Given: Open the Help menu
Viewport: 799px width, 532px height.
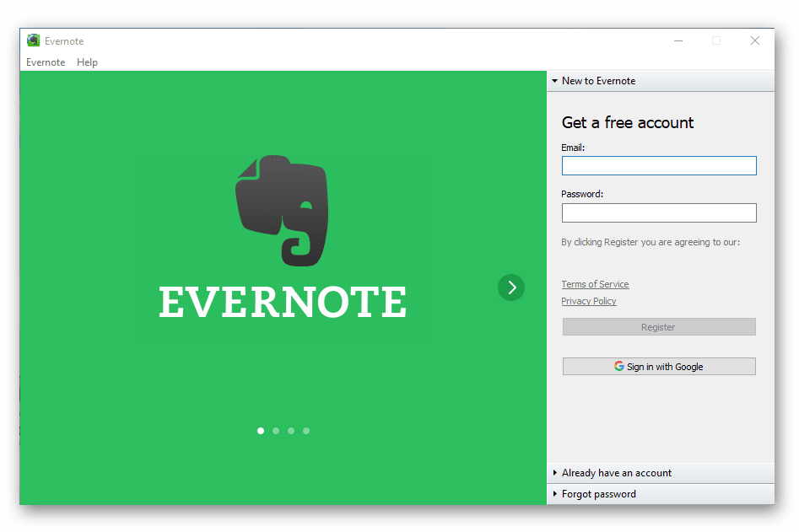Looking at the screenshot, I should click(87, 62).
